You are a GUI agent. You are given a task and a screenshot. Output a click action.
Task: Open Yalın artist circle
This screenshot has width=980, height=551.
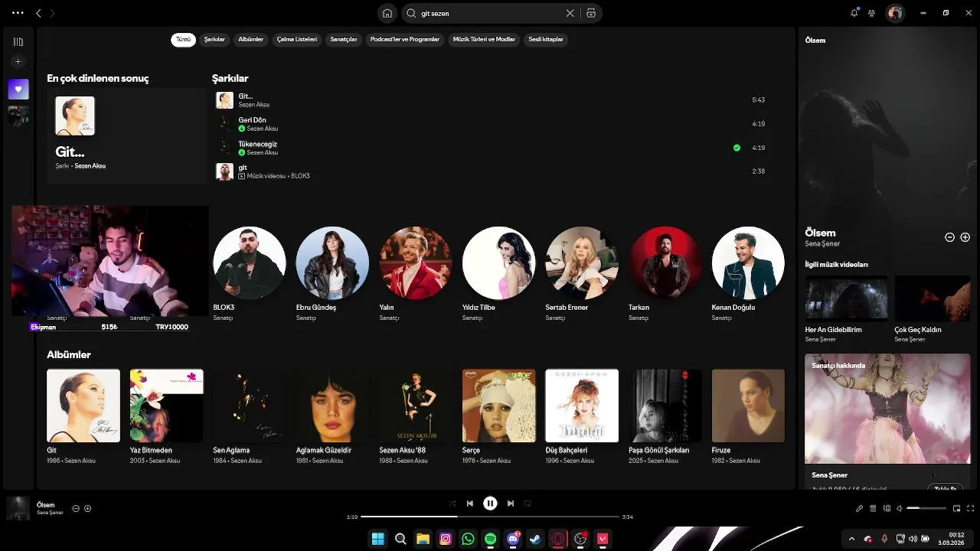click(416, 262)
